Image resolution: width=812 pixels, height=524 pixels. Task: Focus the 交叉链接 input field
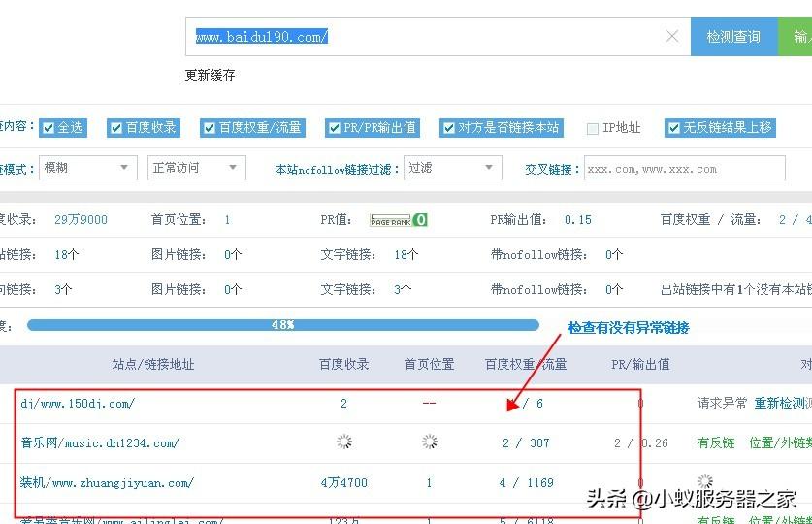(683, 169)
